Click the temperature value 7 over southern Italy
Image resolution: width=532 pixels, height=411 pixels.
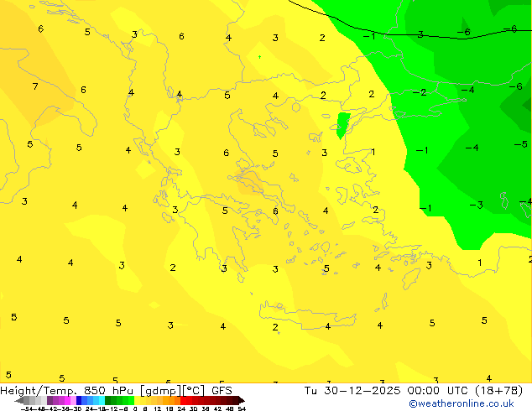coord(35,86)
